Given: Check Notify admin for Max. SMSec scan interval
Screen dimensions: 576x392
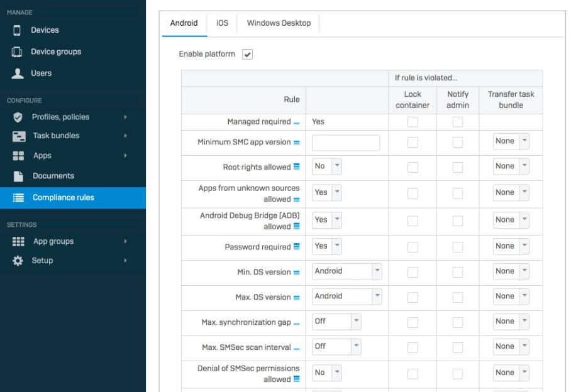Looking at the screenshot, I should click(457, 347).
